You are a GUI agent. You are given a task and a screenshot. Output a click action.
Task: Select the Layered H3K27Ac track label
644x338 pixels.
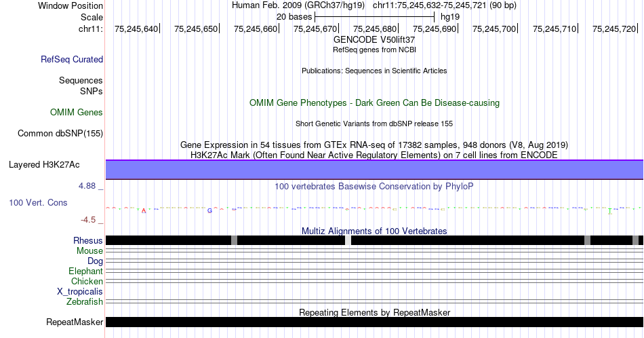coord(44,164)
